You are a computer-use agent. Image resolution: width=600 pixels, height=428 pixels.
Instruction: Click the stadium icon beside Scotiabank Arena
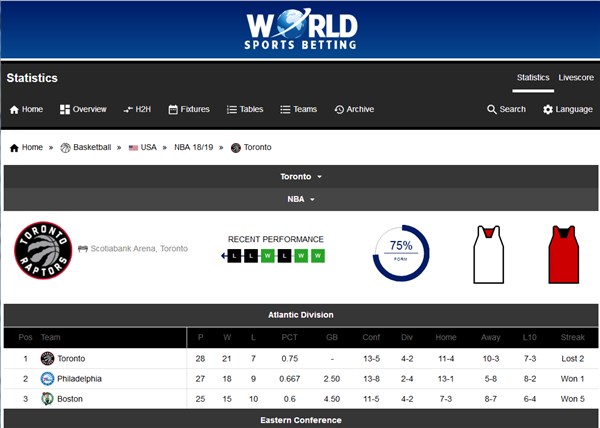83,249
